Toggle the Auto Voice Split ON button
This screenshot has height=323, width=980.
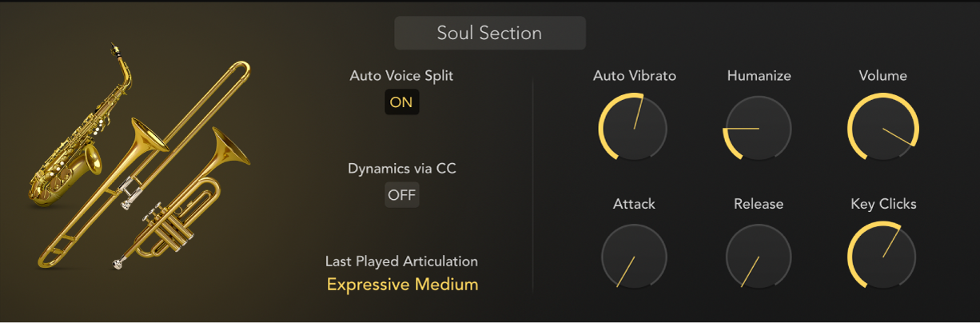401,102
